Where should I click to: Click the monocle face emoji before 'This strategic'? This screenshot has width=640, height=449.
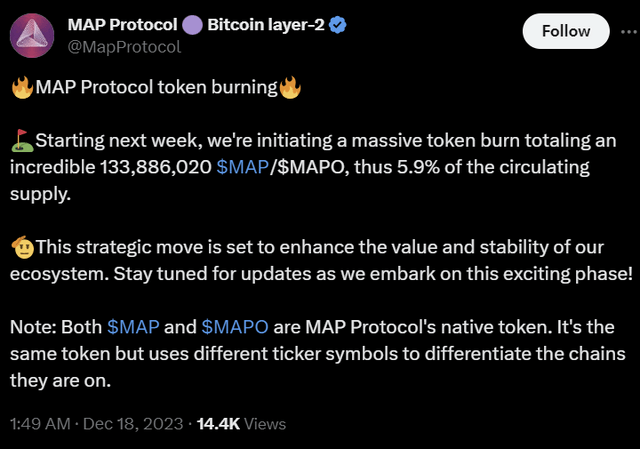click(21, 245)
